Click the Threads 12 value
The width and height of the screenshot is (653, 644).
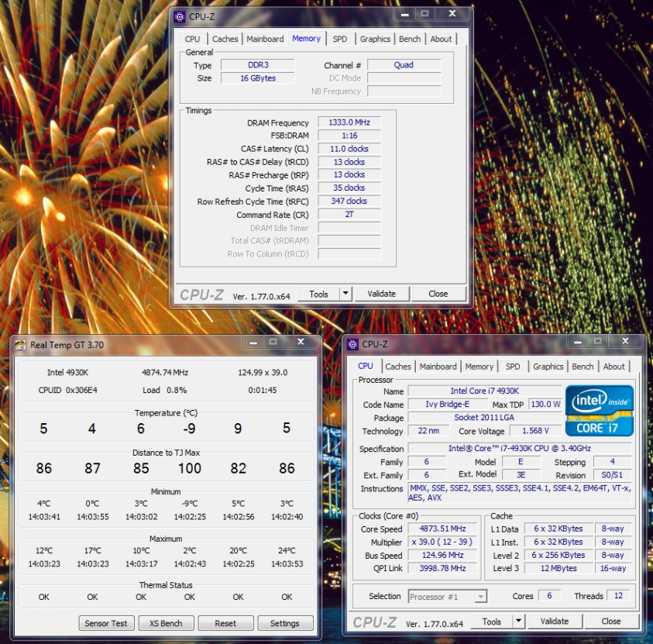618,596
